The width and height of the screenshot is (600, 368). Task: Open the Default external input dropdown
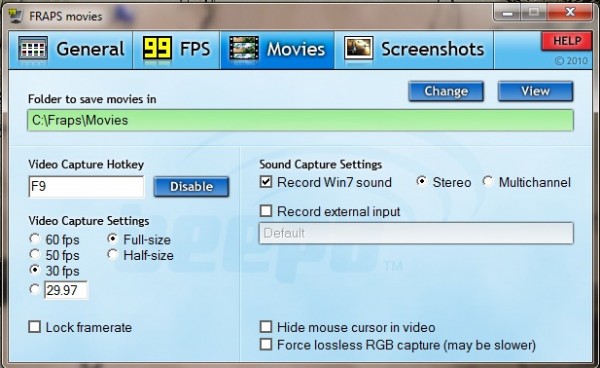click(416, 233)
